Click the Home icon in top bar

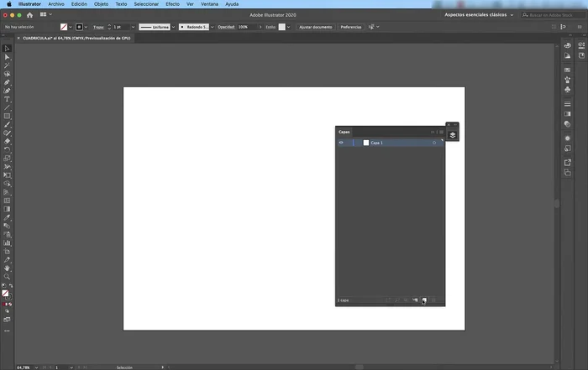[42, 14]
